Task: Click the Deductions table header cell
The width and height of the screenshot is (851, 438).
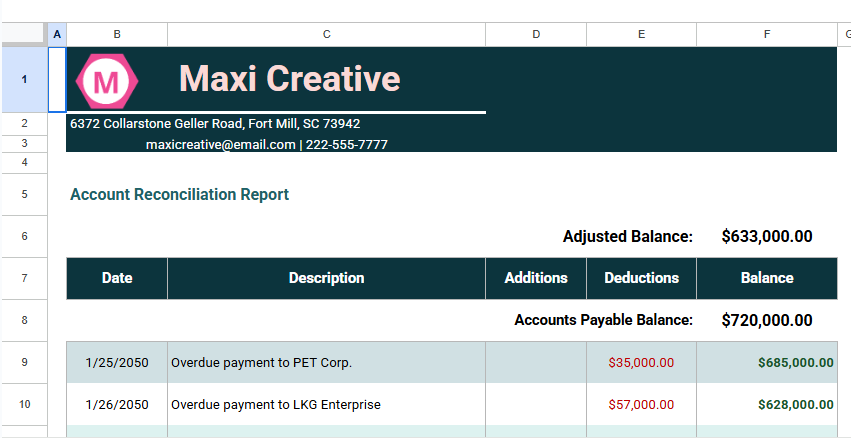Action: [x=641, y=278]
